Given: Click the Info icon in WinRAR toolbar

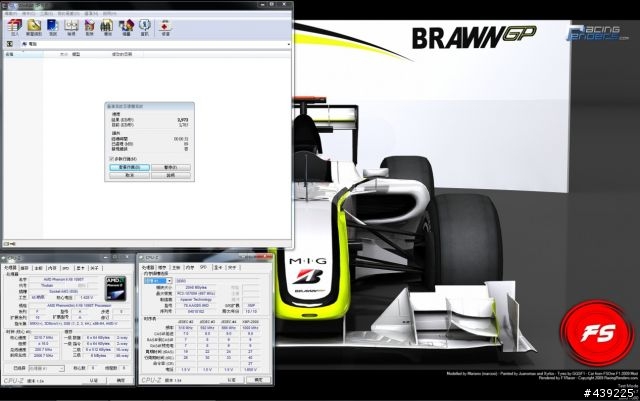Looking at the screenshot, I should 144,27.
